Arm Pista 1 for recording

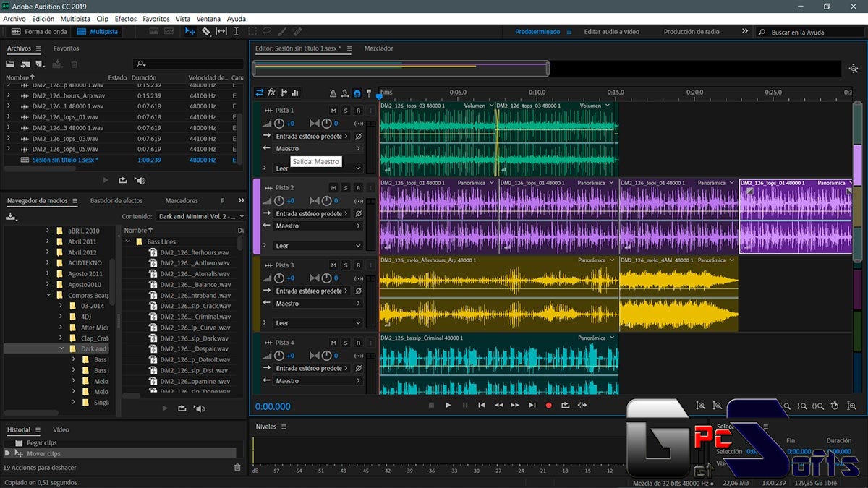358,111
